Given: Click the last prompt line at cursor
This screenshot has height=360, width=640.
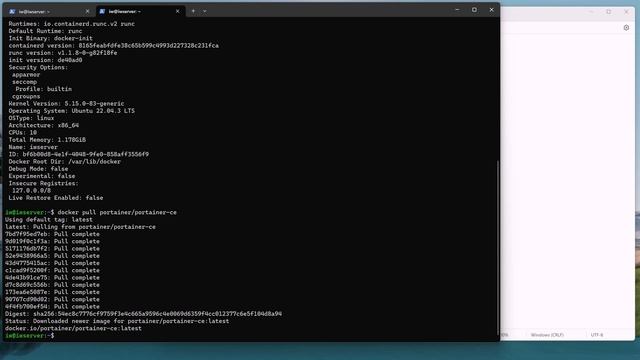Looking at the screenshot, I should (x=29, y=336).
